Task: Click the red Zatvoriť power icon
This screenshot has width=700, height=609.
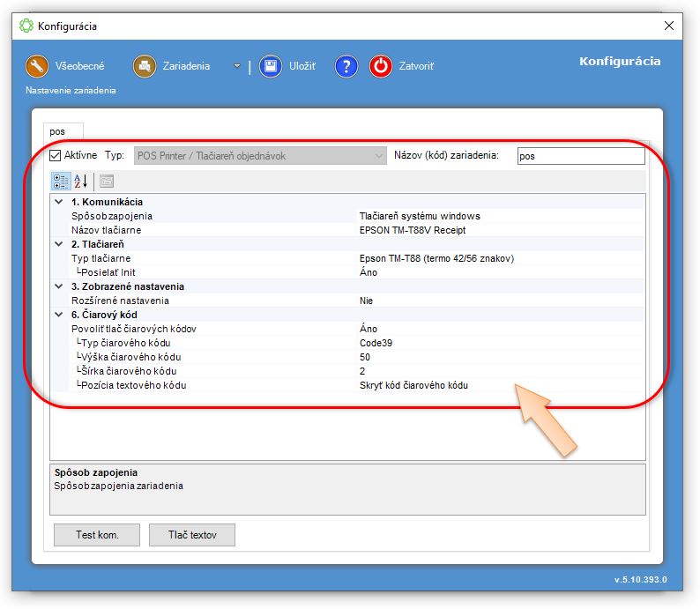Action: coord(381,67)
